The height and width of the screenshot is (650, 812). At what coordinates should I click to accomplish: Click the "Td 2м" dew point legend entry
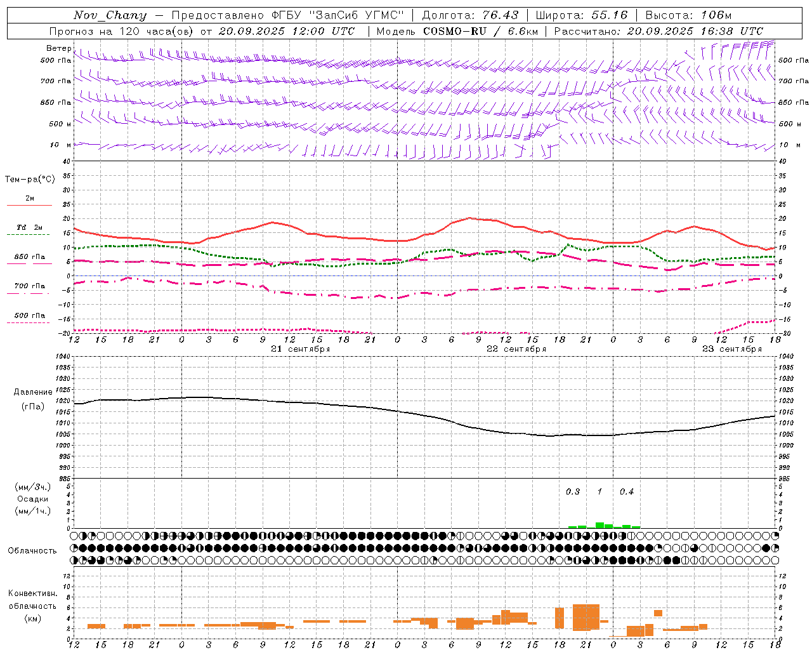coord(29,227)
